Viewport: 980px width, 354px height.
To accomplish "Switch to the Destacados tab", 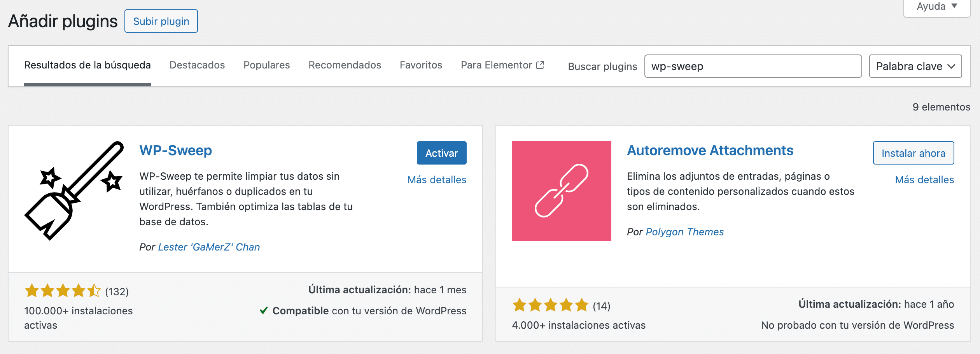I will pyautogui.click(x=197, y=65).
